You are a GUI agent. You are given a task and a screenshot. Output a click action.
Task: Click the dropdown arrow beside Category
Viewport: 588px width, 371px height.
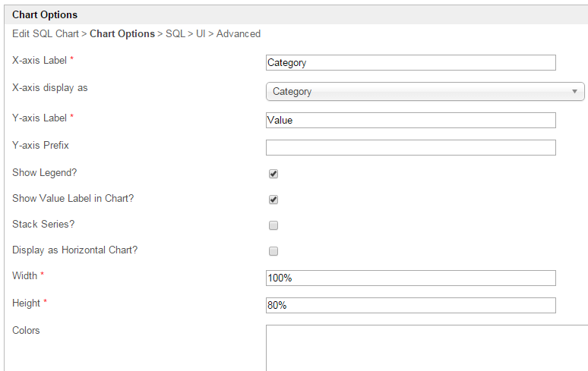pos(575,92)
